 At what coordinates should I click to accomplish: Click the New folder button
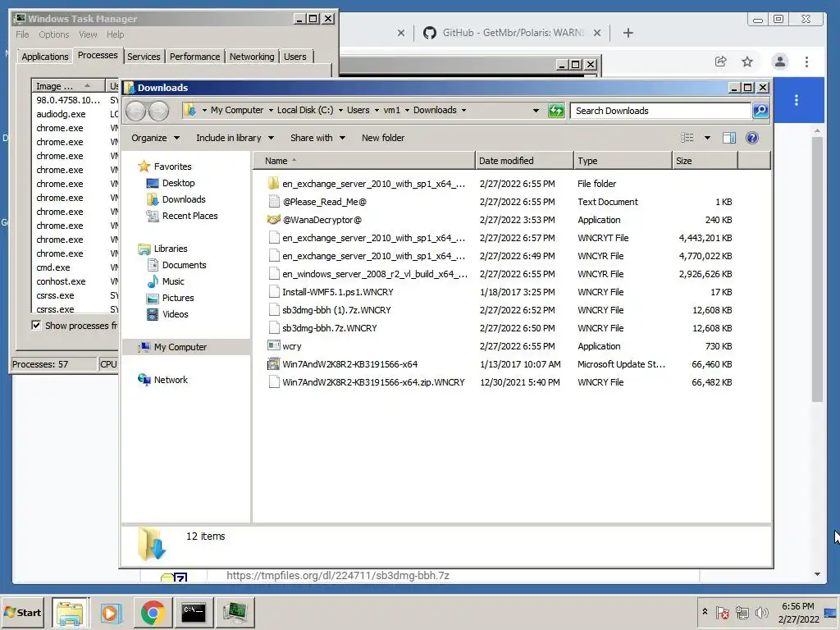(x=383, y=138)
